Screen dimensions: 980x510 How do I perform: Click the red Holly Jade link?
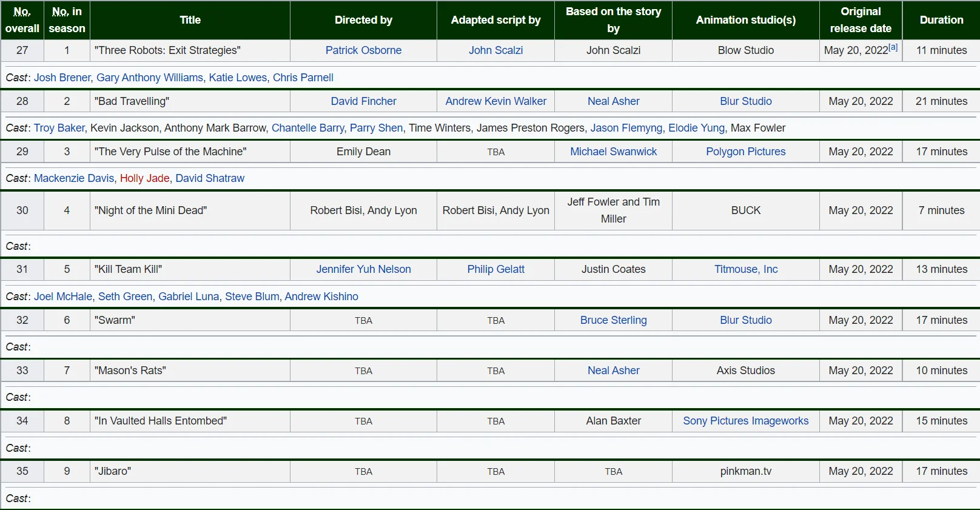[x=144, y=178]
